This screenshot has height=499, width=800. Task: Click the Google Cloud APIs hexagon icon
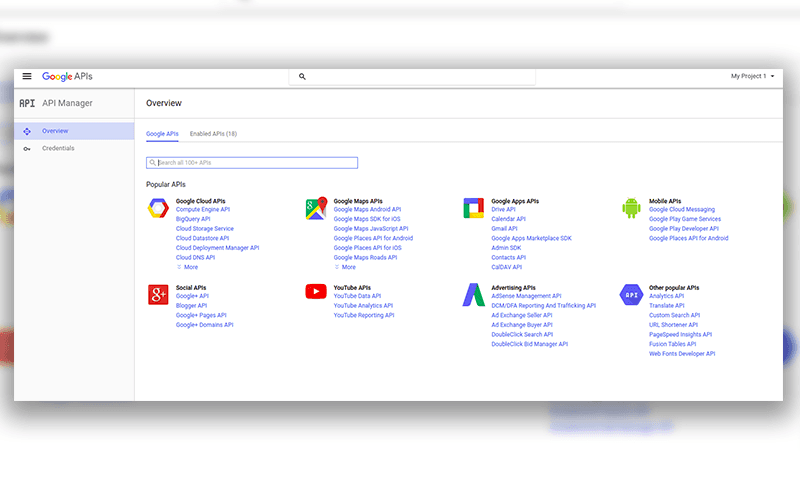[x=158, y=209]
